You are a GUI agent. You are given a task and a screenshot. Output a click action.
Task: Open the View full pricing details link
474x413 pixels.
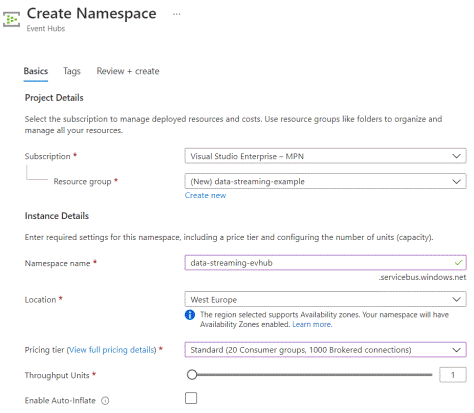[112, 350]
